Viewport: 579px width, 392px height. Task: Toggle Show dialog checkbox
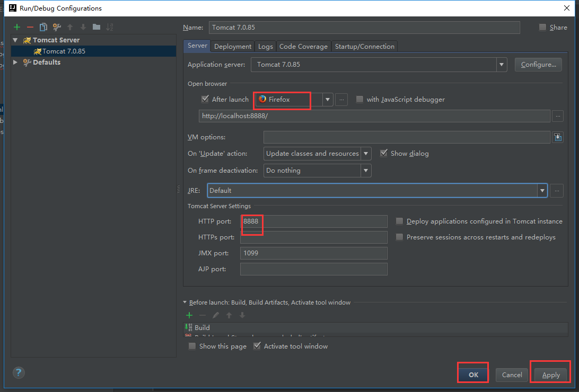384,154
